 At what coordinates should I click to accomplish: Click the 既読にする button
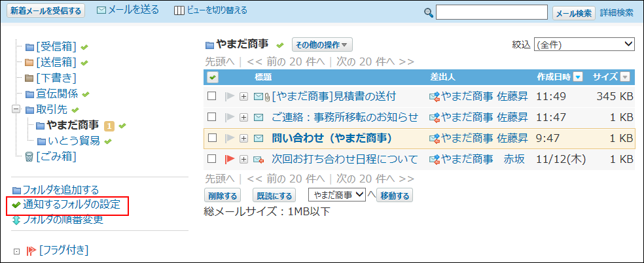pyautogui.click(x=274, y=196)
